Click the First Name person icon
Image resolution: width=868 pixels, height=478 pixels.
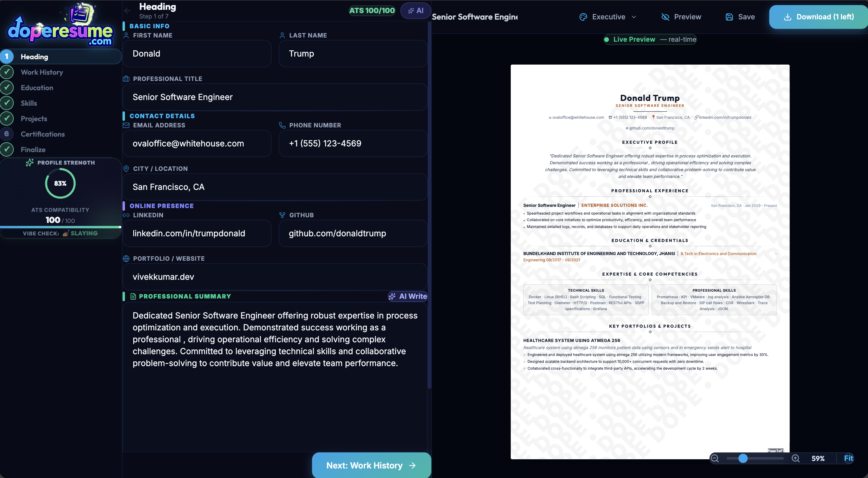tap(126, 35)
